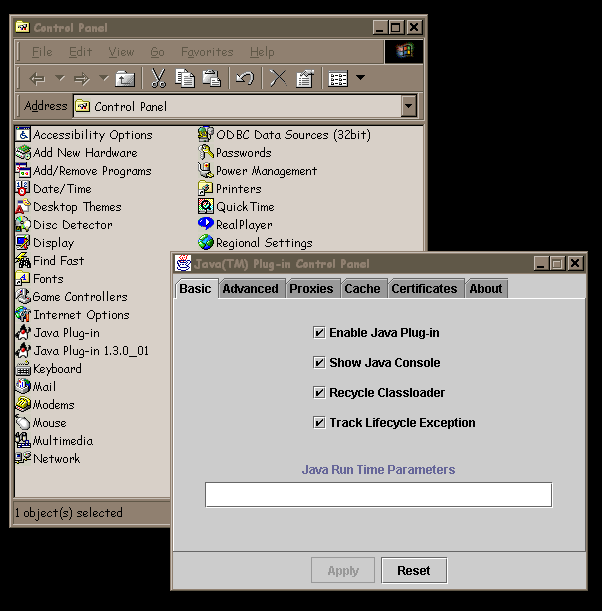The image size is (602, 611).
Task: Open the Modems icon
Action: click(x=23, y=404)
